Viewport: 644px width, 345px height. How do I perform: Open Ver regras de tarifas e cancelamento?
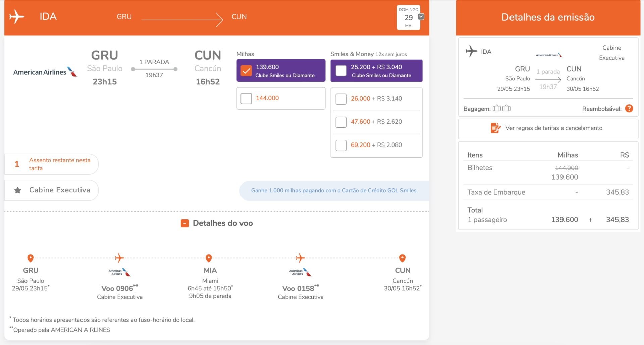pyautogui.click(x=554, y=128)
